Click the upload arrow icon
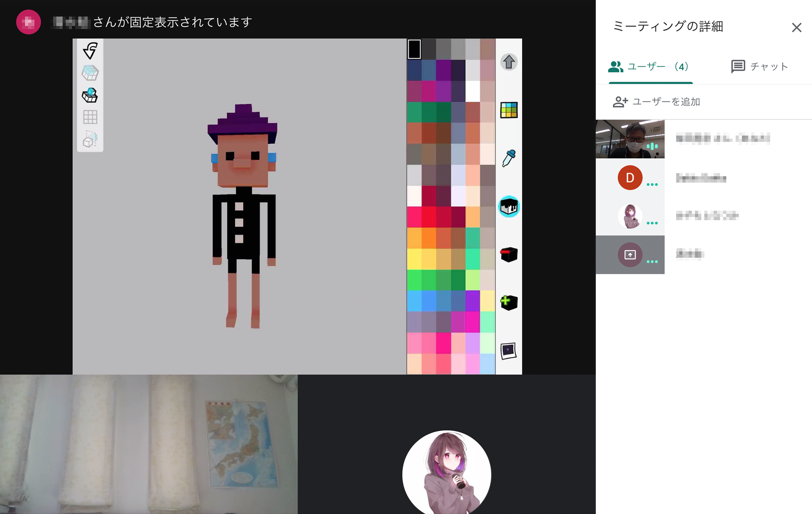Image resolution: width=812 pixels, height=514 pixels. point(508,62)
